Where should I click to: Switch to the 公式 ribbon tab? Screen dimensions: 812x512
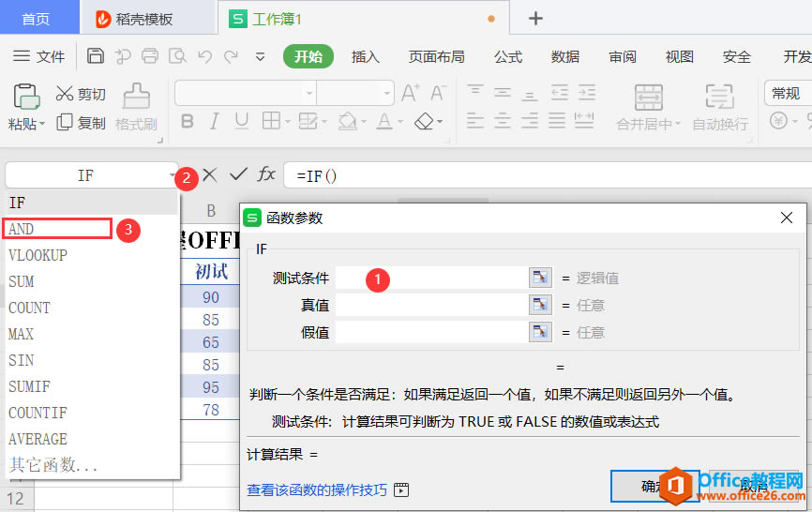click(508, 56)
